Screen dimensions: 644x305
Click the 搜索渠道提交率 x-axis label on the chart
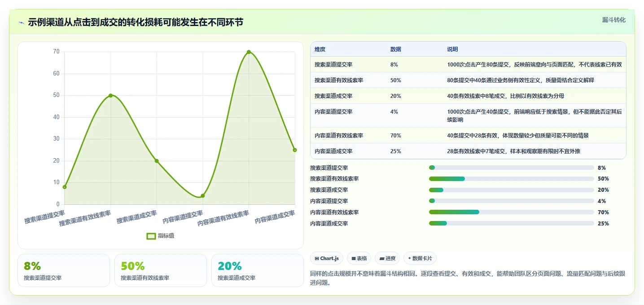44,217
